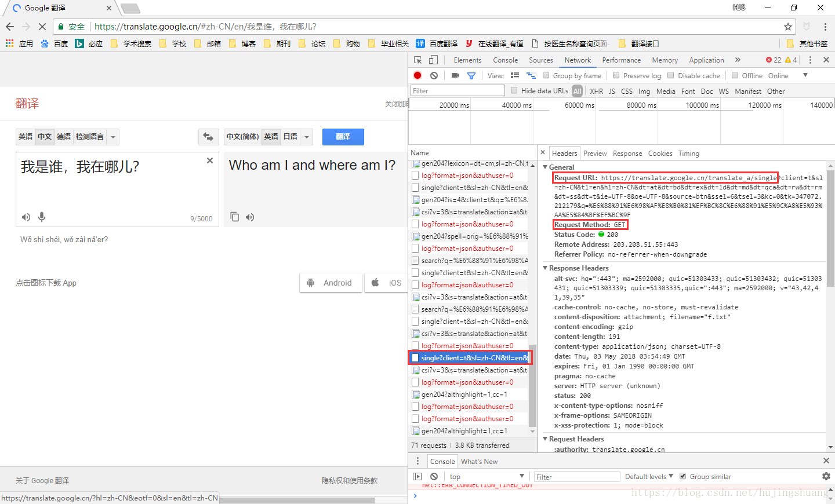This screenshot has height=504, width=835.
Task: Clear the source text box
Action: 210,160
